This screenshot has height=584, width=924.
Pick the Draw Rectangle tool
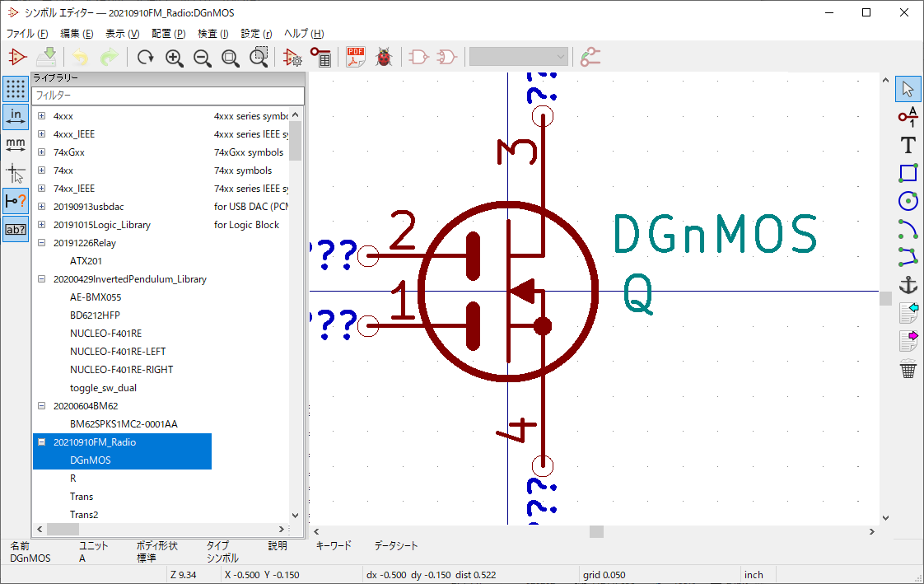pyautogui.click(x=908, y=173)
